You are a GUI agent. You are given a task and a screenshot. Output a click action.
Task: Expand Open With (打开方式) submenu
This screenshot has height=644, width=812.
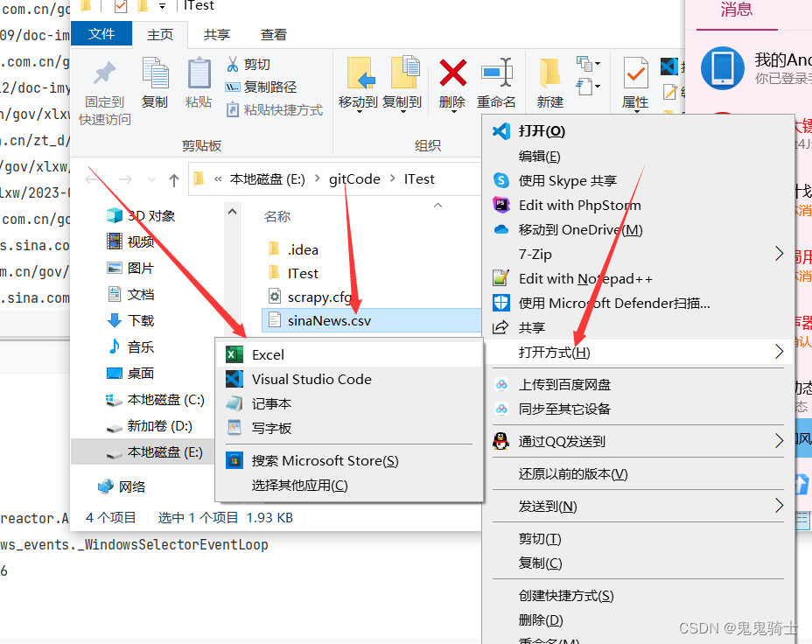pyautogui.click(x=638, y=352)
